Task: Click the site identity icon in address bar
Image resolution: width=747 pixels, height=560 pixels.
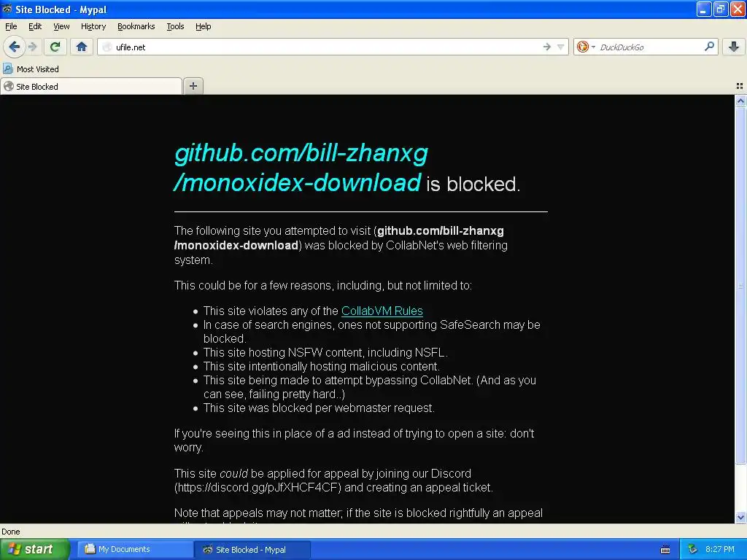Action: click(x=107, y=47)
